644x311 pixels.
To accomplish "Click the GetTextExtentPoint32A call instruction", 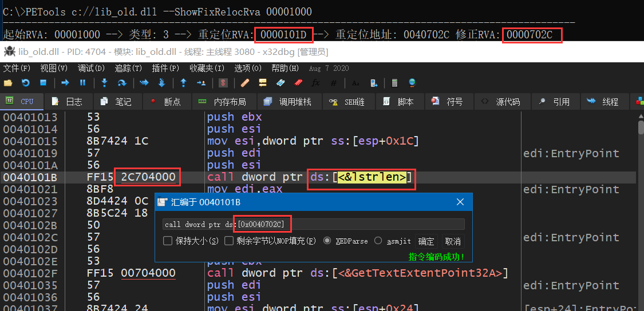I will pos(358,273).
